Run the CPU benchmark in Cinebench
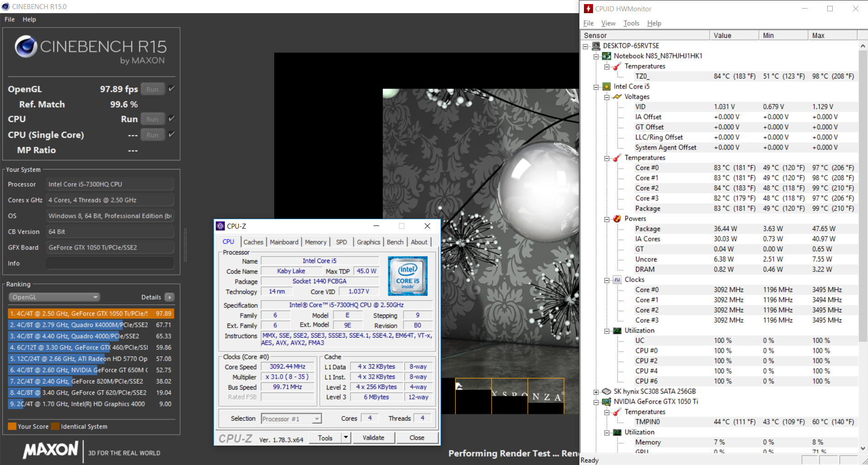Screen dimensions: 868x465 pos(152,119)
